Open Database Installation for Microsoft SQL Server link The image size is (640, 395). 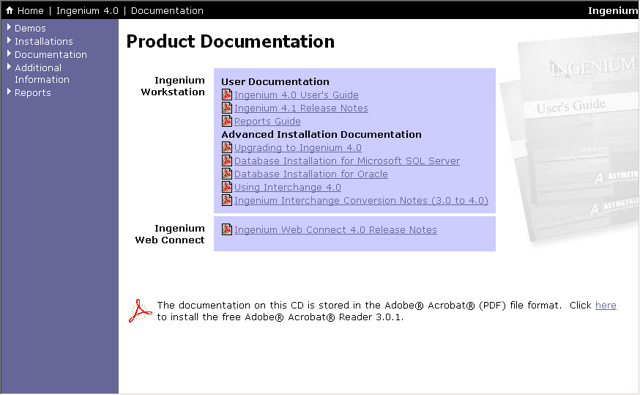[347, 161]
